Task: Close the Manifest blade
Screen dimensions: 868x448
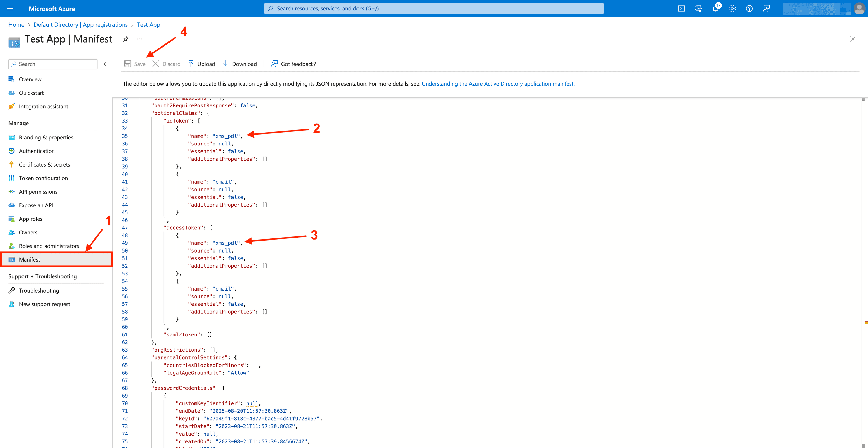Action: point(852,39)
